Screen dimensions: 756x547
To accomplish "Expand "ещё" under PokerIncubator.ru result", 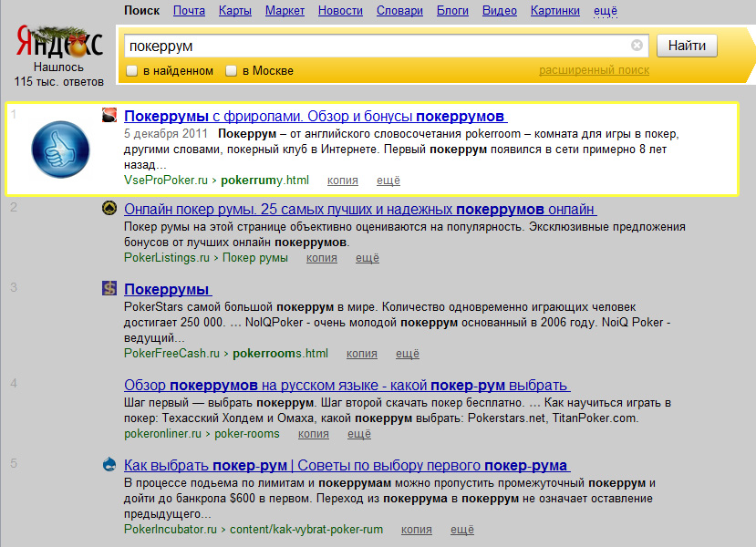I will [x=461, y=530].
